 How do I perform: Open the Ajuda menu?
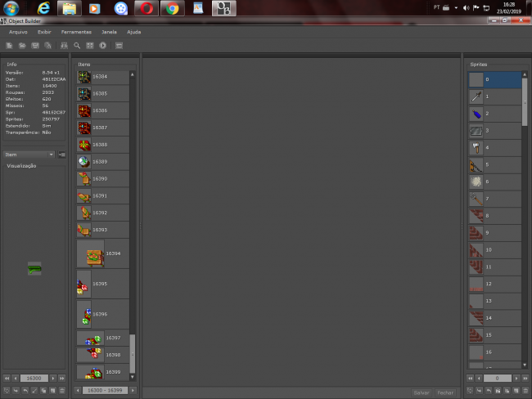[x=133, y=32]
